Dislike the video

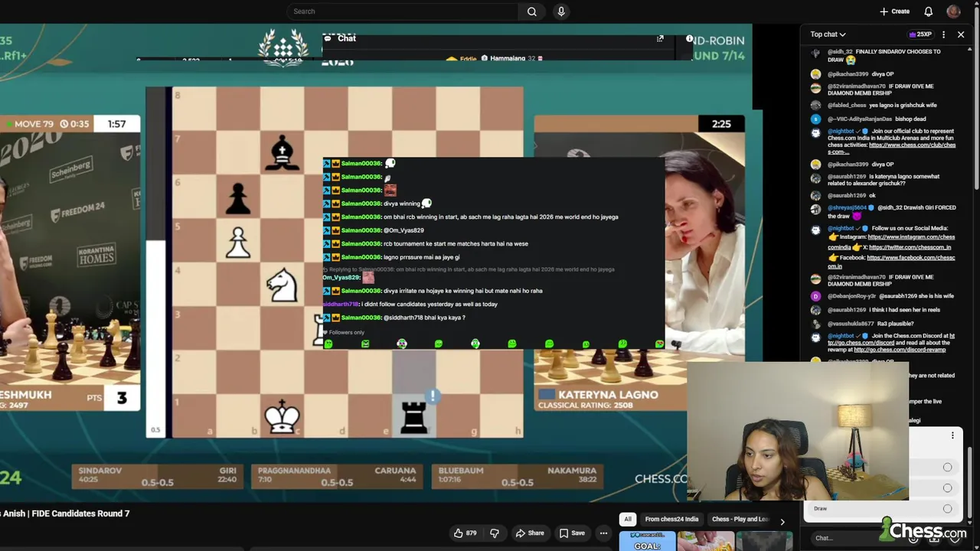coord(495,533)
